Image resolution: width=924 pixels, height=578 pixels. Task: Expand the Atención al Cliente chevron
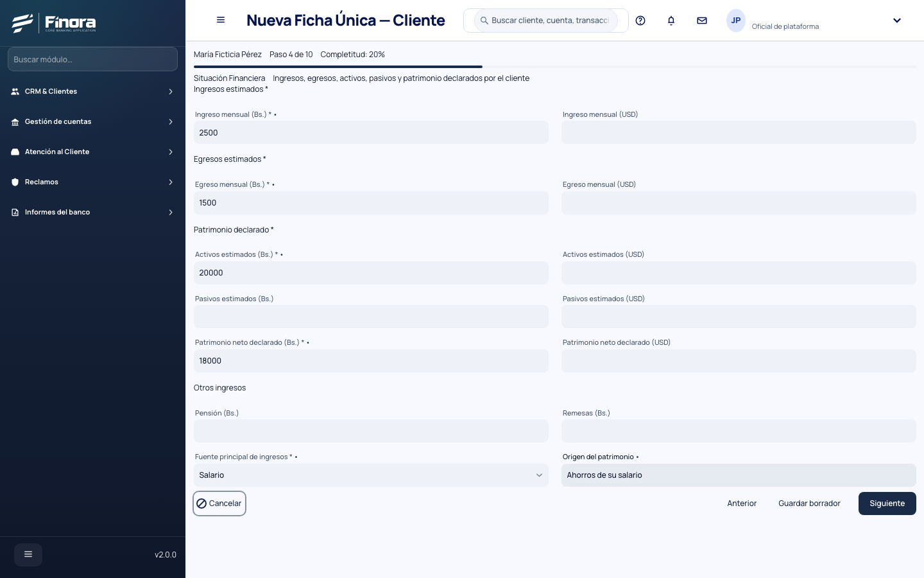[x=171, y=152]
